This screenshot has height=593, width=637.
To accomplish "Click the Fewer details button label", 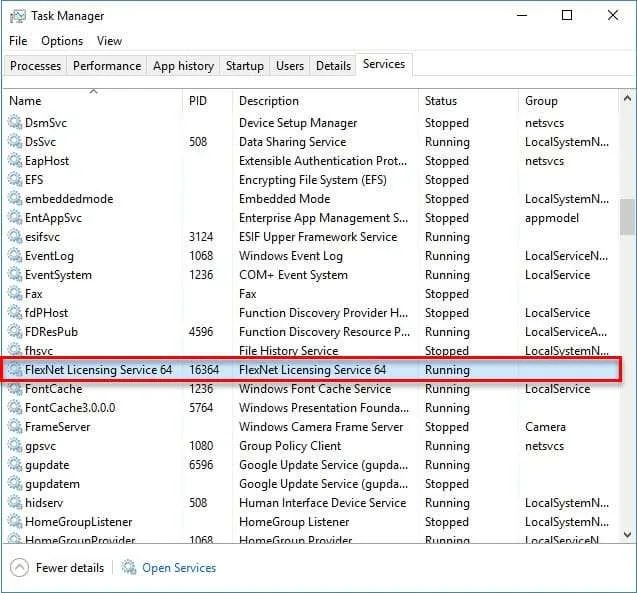I will coord(70,567).
